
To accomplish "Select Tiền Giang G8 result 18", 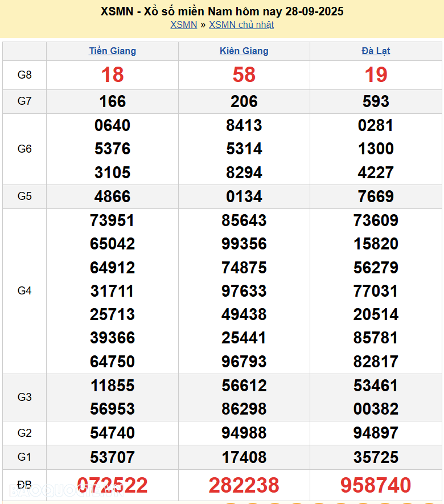I will click(x=113, y=75).
